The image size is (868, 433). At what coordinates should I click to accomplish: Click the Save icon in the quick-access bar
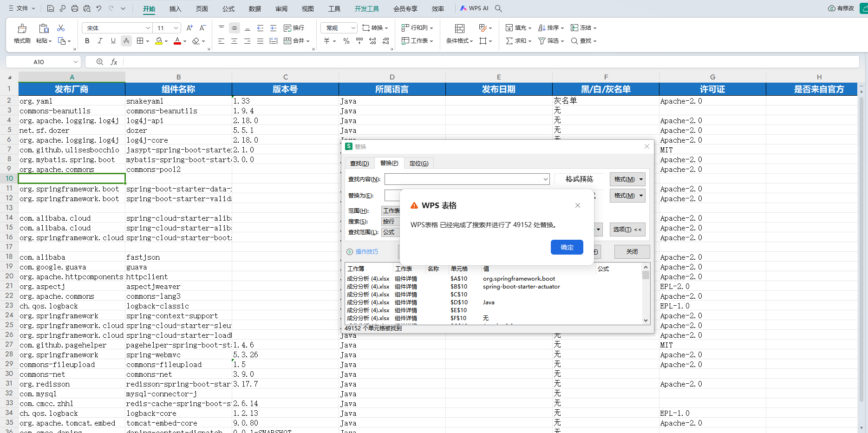coord(51,8)
